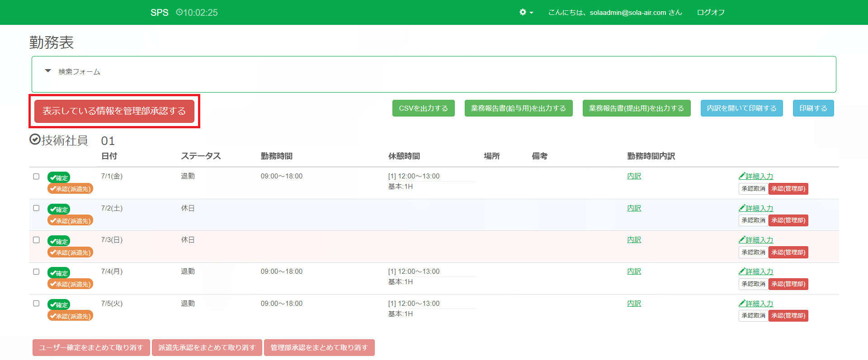Click pencil 詳細入力 icon for 7/1 row
Viewport: 868px width, 360px height.
pyautogui.click(x=742, y=176)
